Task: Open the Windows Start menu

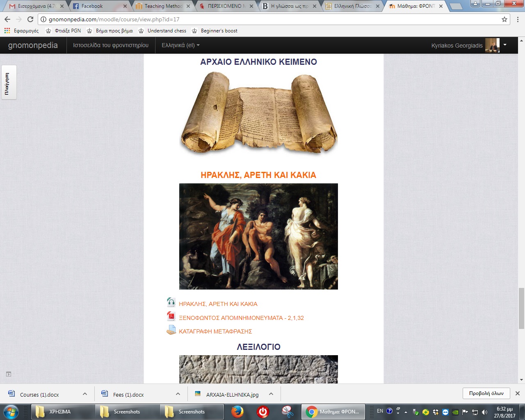Action: (x=11, y=411)
